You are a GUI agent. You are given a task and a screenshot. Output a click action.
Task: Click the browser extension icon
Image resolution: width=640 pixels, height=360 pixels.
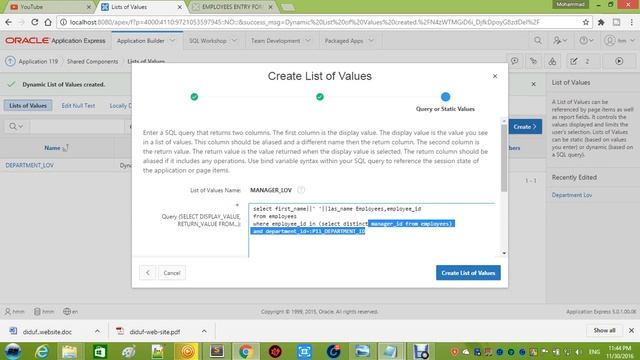(x=601, y=22)
